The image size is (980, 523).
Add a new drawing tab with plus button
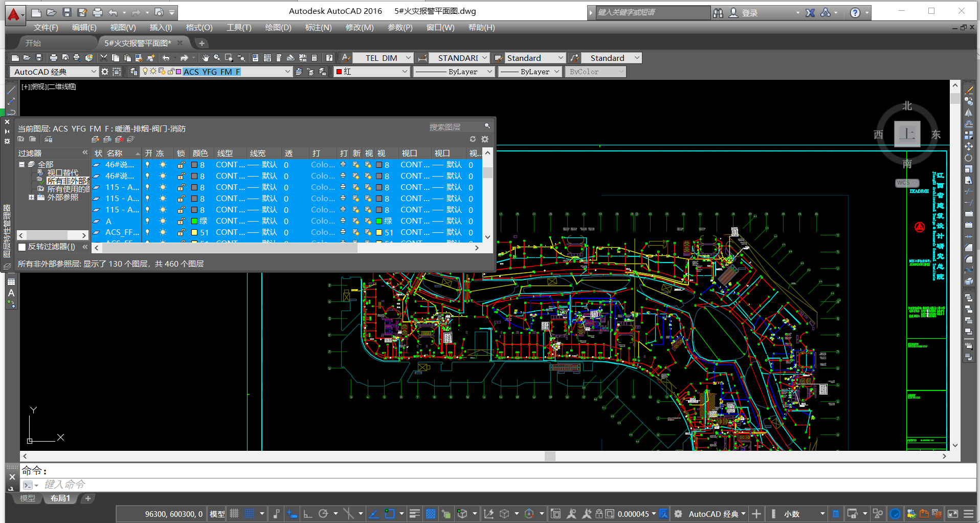pyautogui.click(x=202, y=43)
